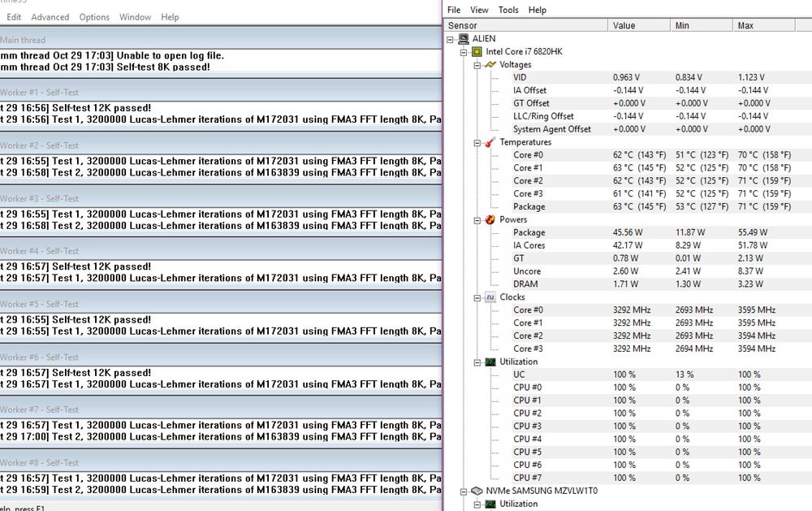Open the Tools menu in HWiNFO
The height and width of the screenshot is (511, 812).
(508, 10)
